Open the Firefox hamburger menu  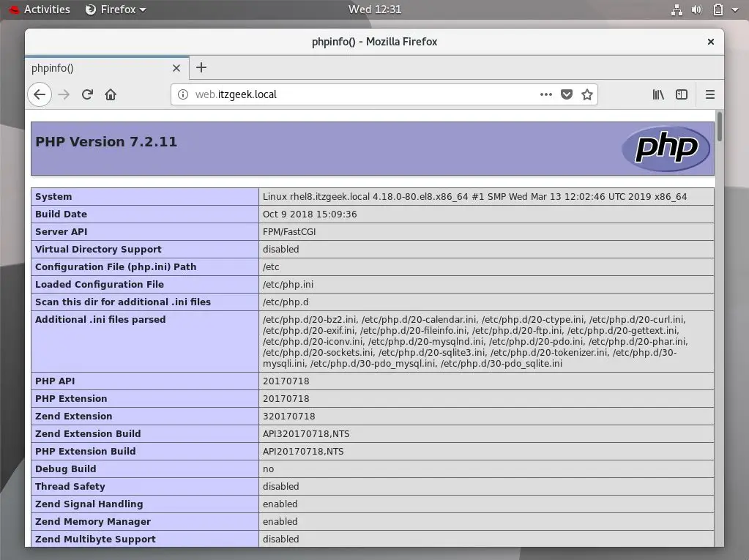pyautogui.click(x=710, y=94)
